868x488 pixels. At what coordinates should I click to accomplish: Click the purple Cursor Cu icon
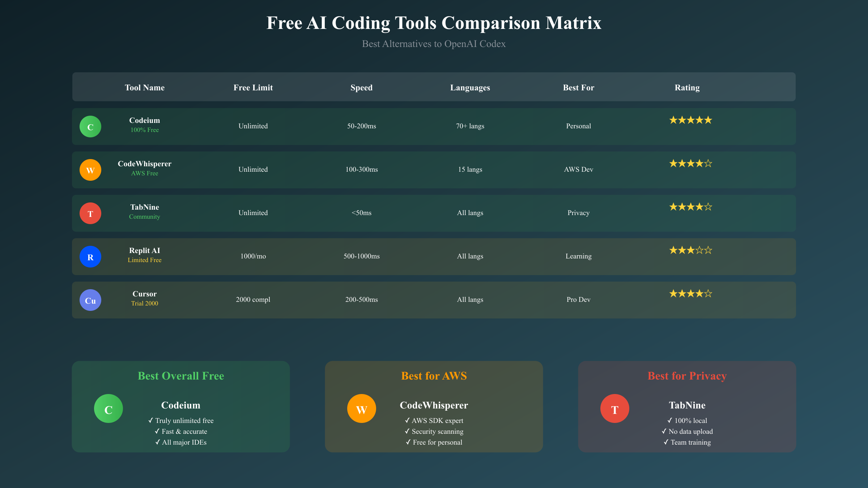point(90,300)
